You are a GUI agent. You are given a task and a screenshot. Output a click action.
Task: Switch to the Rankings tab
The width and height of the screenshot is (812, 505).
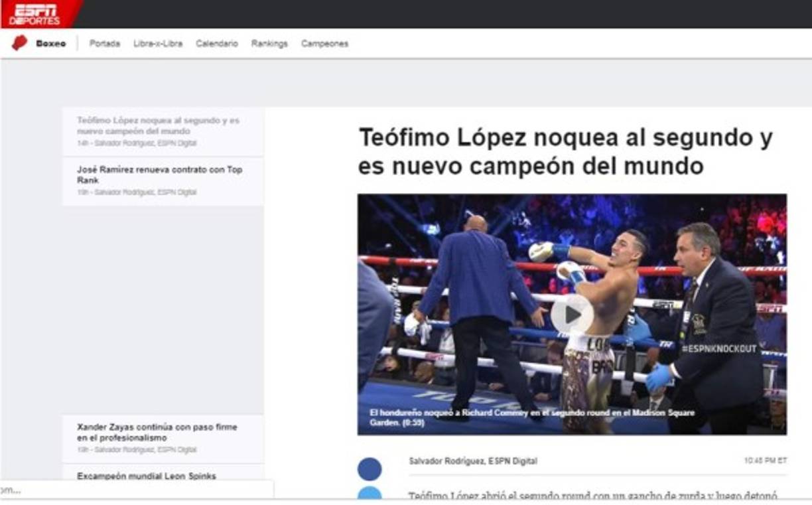(269, 43)
